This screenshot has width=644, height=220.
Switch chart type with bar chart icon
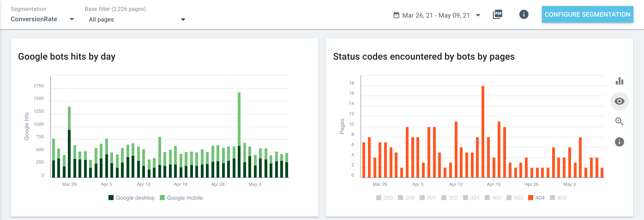(620, 81)
